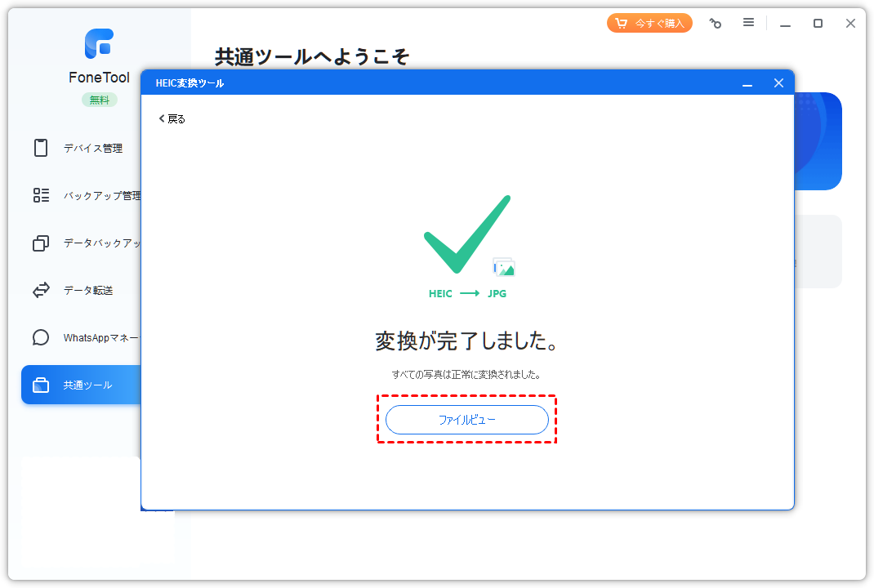Click the picture icon beside JPG
The width and height of the screenshot is (874, 588).
504,267
